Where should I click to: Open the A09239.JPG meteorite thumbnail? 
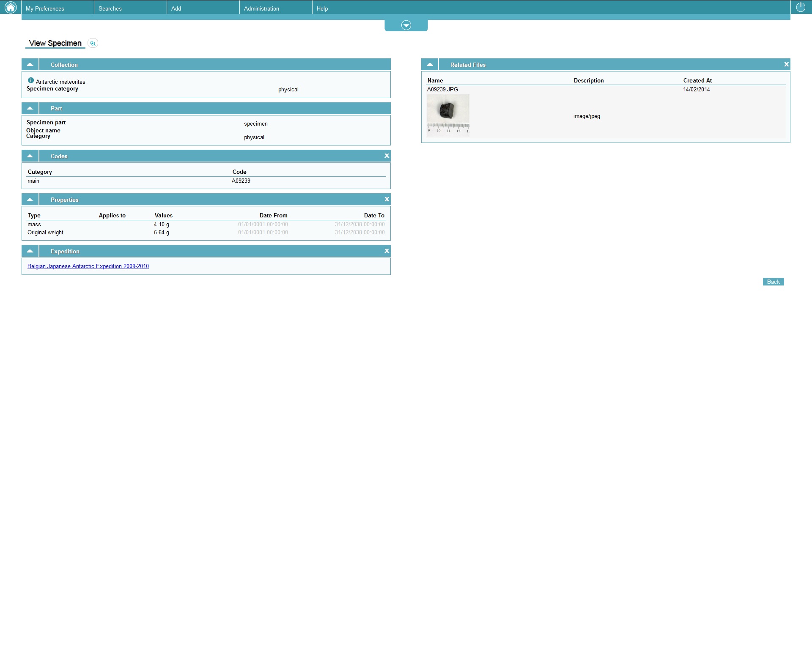pyautogui.click(x=448, y=115)
